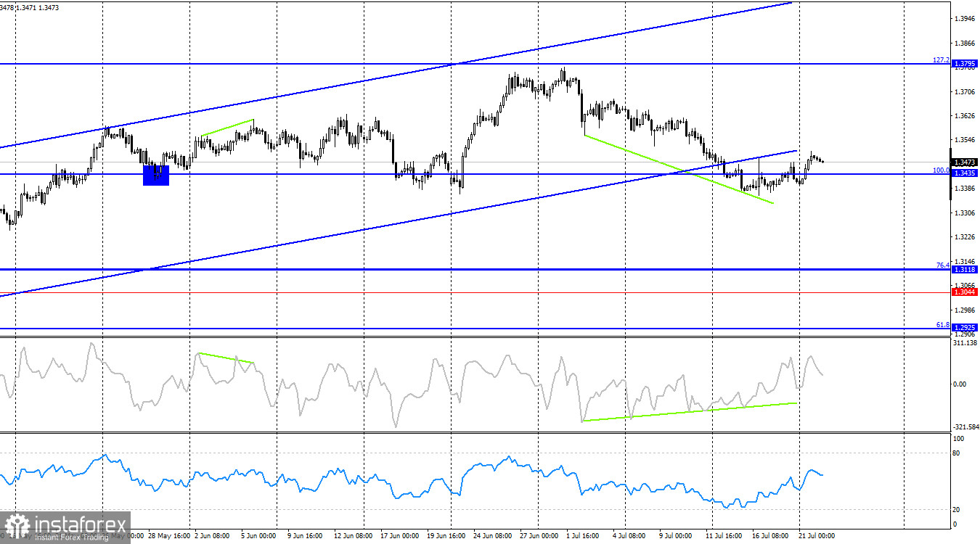Viewport: 980px width, 544px height.
Task: Click the 61.8 Fibonacci level label
Action: [x=942, y=324]
